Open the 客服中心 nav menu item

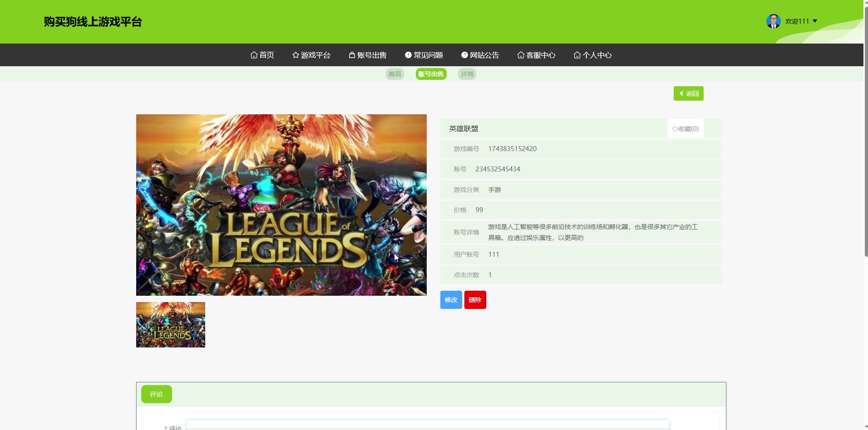point(537,55)
